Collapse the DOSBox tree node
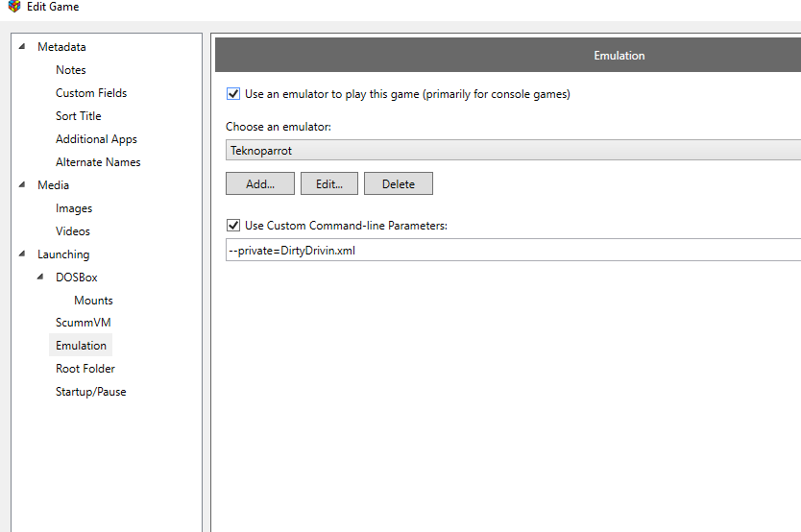Image resolution: width=801 pixels, height=532 pixels. click(x=40, y=277)
